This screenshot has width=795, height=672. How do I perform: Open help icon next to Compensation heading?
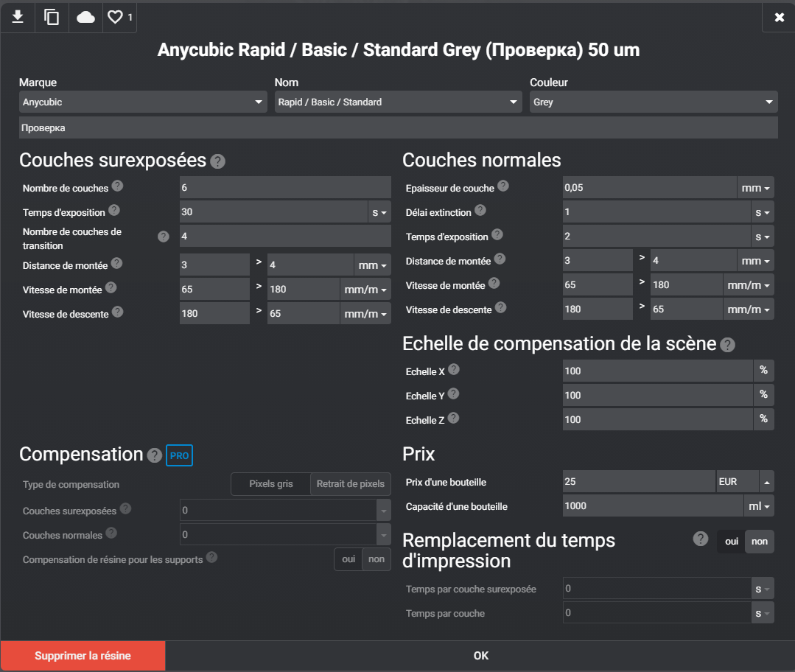tap(155, 455)
